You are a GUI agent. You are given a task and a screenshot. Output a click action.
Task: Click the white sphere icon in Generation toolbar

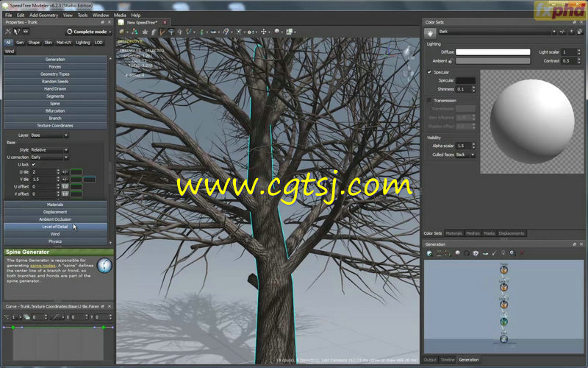pyautogui.click(x=457, y=253)
